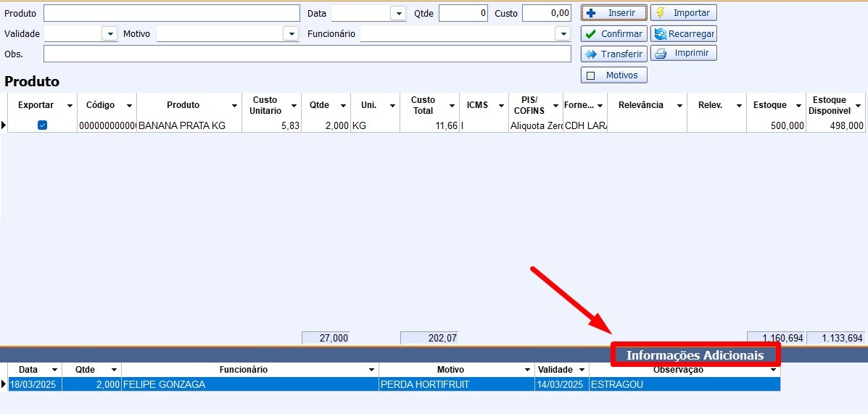Open the Funcionário dropdown list
Viewport: 868px width, 414px height.
click(x=562, y=34)
